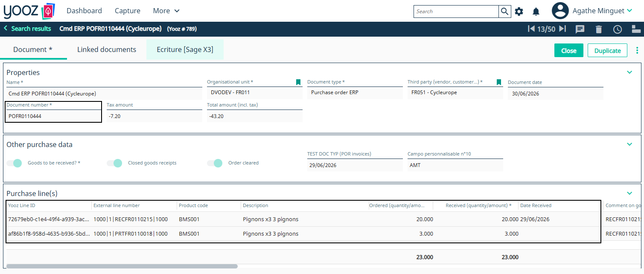Click Document date field 30/06/2026
The height and width of the screenshot is (274, 644).
point(556,93)
